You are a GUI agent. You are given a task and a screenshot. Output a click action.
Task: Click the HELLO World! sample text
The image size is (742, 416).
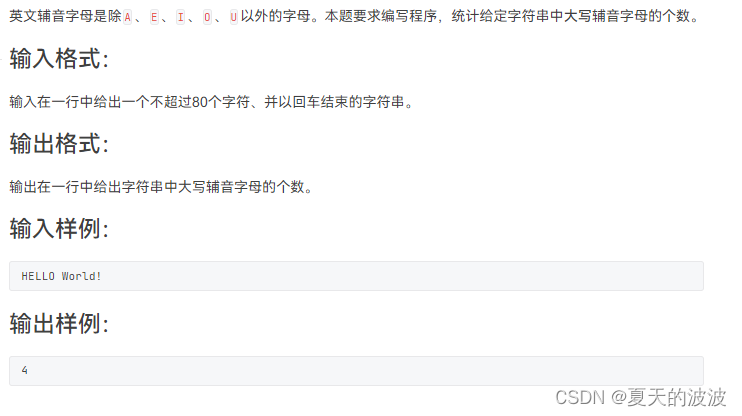[x=61, y=276]
